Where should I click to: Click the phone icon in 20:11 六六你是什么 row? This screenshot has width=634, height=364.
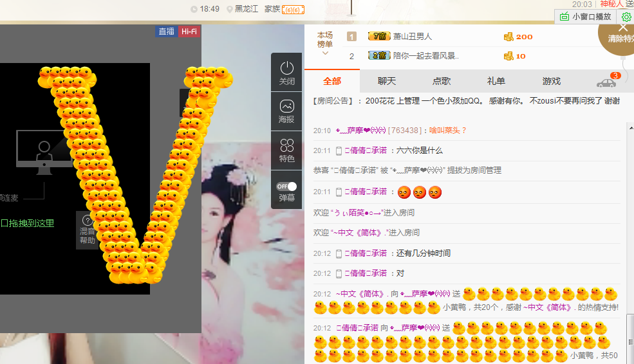(339, 151)
